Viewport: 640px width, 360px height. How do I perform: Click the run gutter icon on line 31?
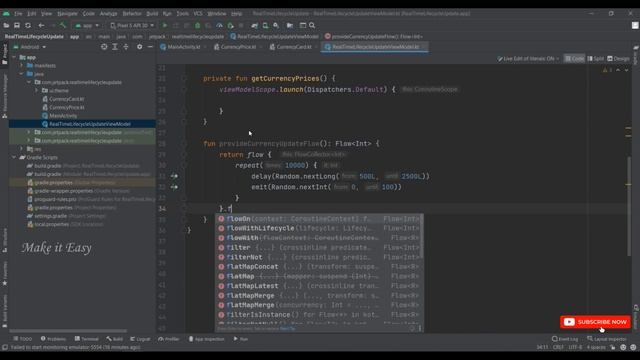pos(174,176)
